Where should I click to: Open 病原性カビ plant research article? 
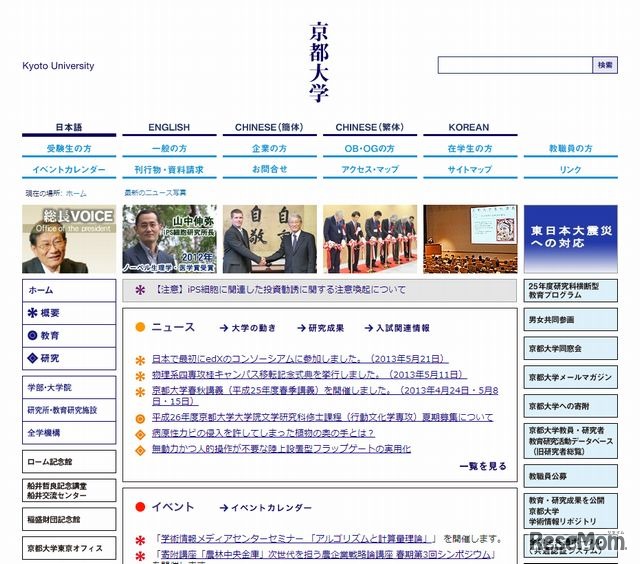(263, 433)
